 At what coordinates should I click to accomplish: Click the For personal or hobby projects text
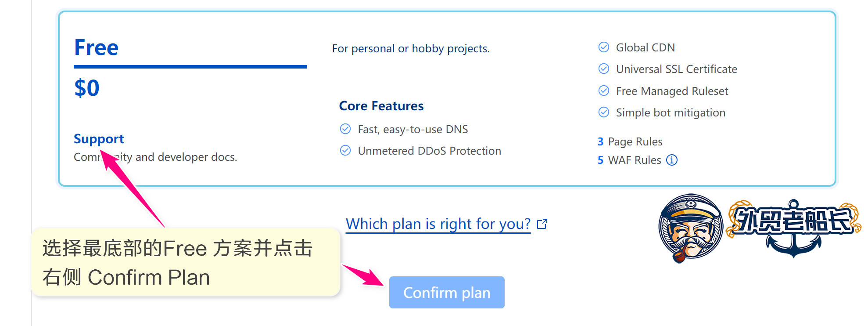[x=411, y=48]
